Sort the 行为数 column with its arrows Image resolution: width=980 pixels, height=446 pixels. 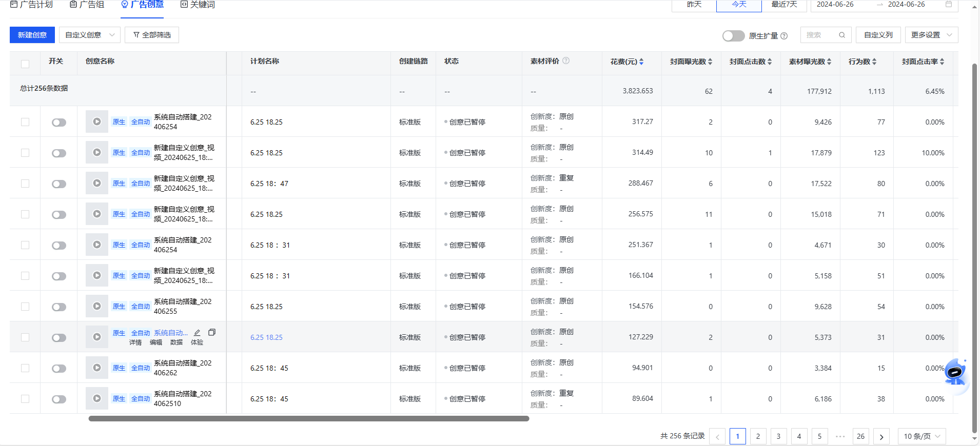pos(874,62)
